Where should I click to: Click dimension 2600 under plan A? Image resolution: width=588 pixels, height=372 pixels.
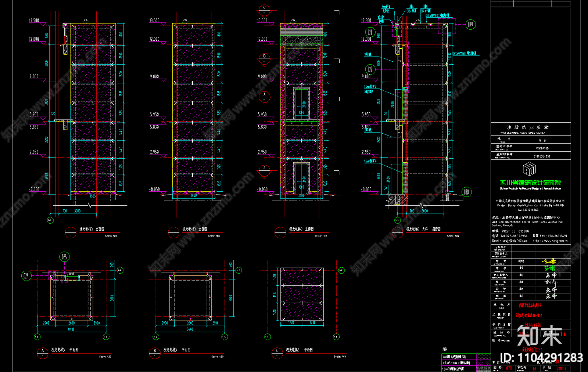[71, 323]
